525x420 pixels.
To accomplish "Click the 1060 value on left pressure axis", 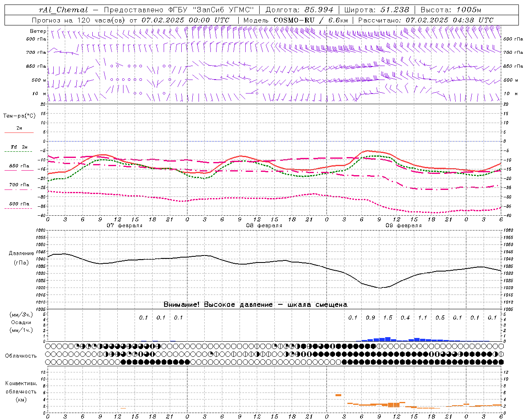I will tap(41, 231).
